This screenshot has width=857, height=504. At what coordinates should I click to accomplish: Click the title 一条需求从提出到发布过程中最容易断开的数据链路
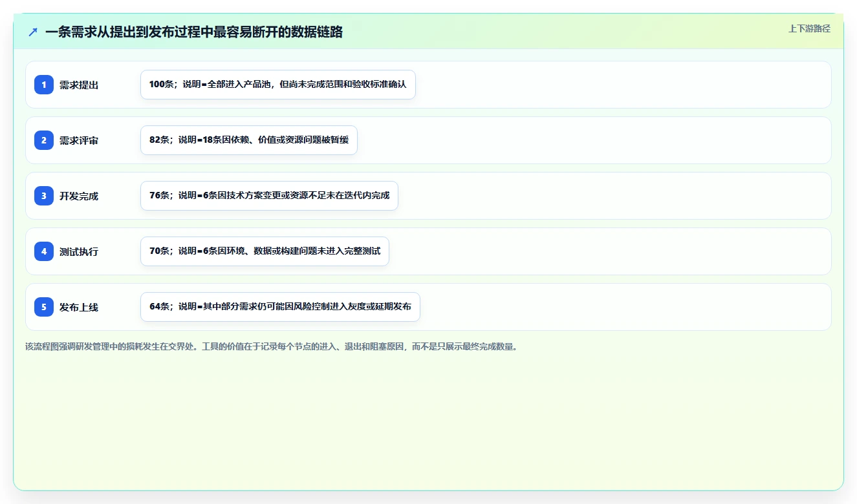(194, 32)
